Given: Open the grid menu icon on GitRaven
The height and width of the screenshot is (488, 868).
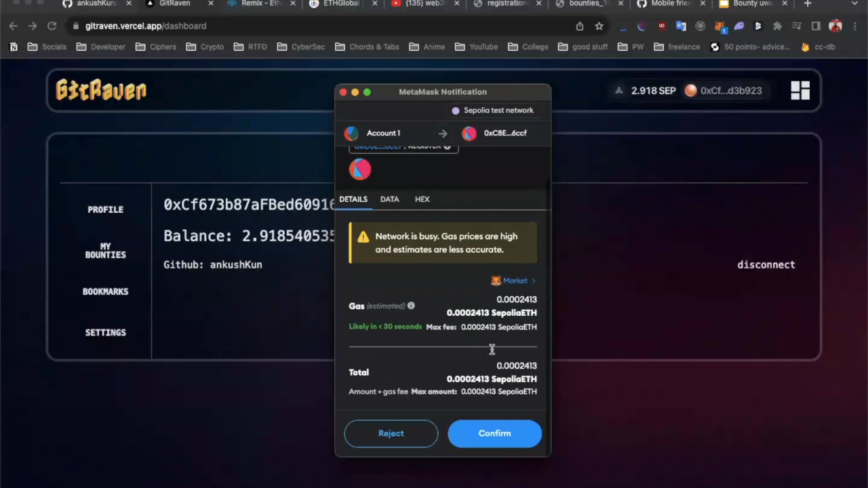Looking at the screenshot, I should pos(800,90).
